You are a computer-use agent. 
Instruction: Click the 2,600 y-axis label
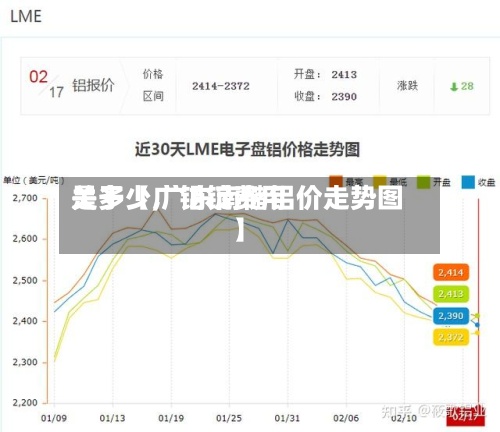25,239
